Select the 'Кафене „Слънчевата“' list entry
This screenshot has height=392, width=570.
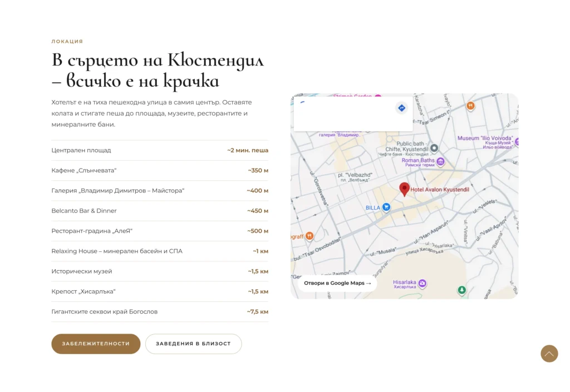pos(160,171)
